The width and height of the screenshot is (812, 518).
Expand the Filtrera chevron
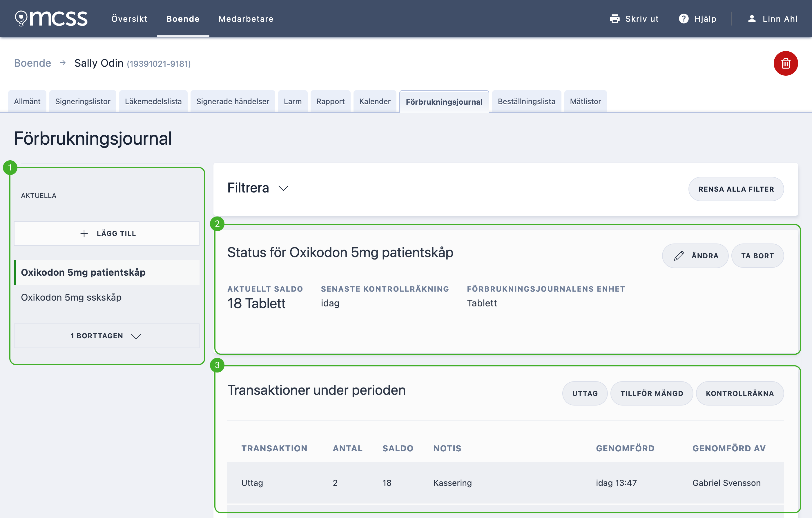tap(283, 188)
